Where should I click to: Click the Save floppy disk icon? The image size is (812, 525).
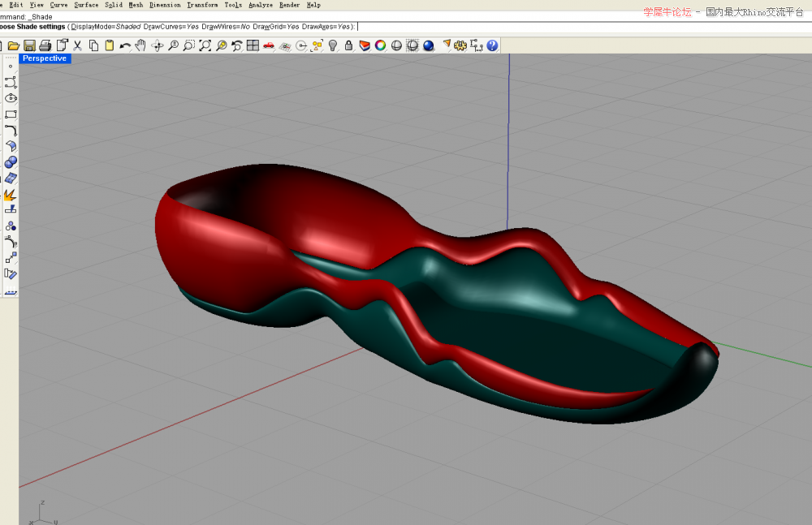[29, 45]
